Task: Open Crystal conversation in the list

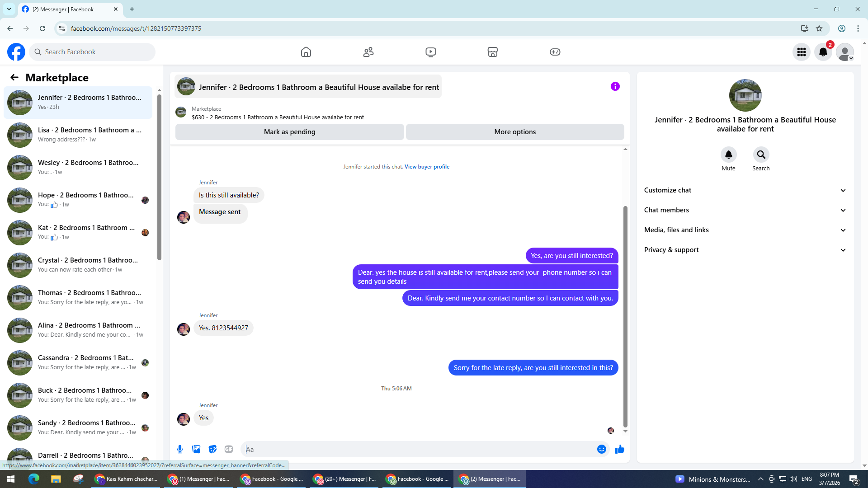Action: click(x=78, y=265)
